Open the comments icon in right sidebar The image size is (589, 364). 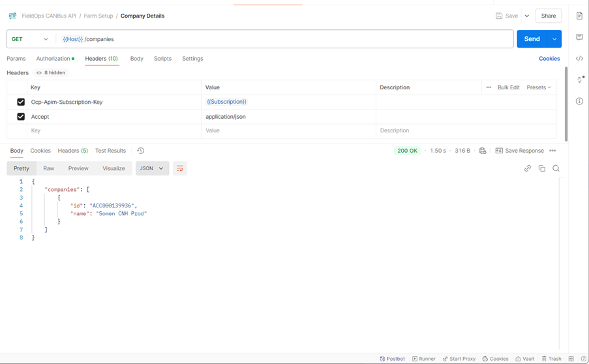coord(579,37)
